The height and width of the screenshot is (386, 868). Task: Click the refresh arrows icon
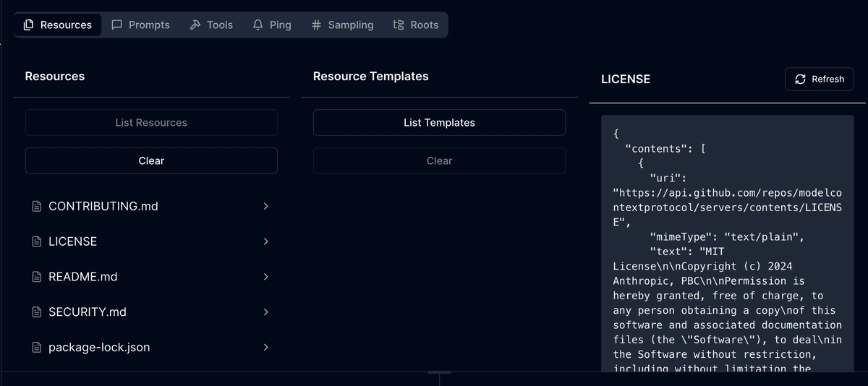(800, 80)
